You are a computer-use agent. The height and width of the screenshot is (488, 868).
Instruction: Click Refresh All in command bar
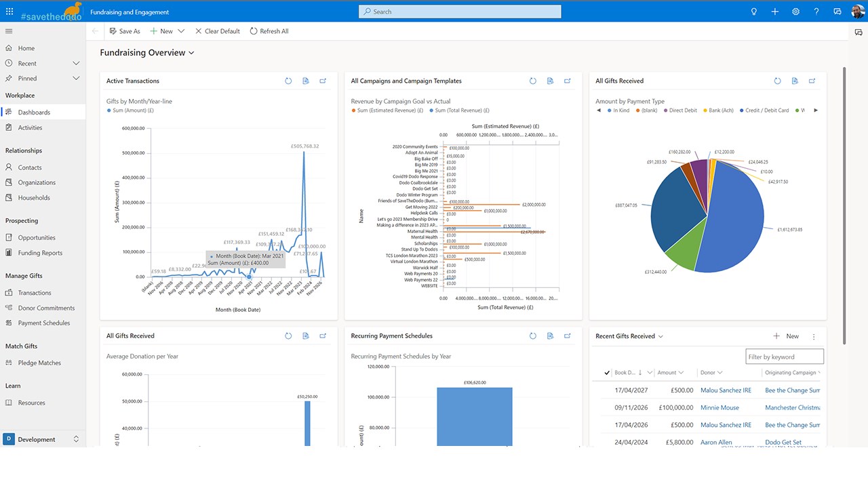pyautogui.click(x=269, y=31)
